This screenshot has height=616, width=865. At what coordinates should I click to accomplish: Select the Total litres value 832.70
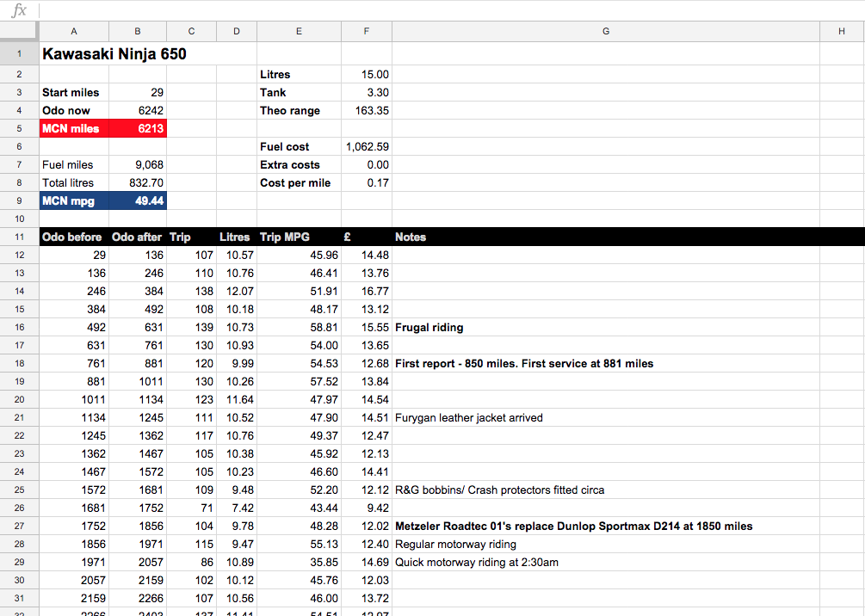pyautogui.click(x=138, y=183)
